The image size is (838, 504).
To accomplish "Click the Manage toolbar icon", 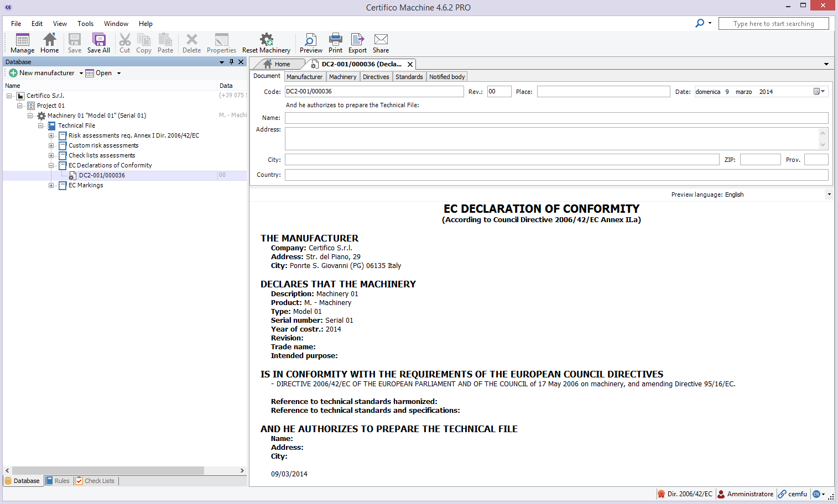I will pyautogui.click(x=23, y=43).
